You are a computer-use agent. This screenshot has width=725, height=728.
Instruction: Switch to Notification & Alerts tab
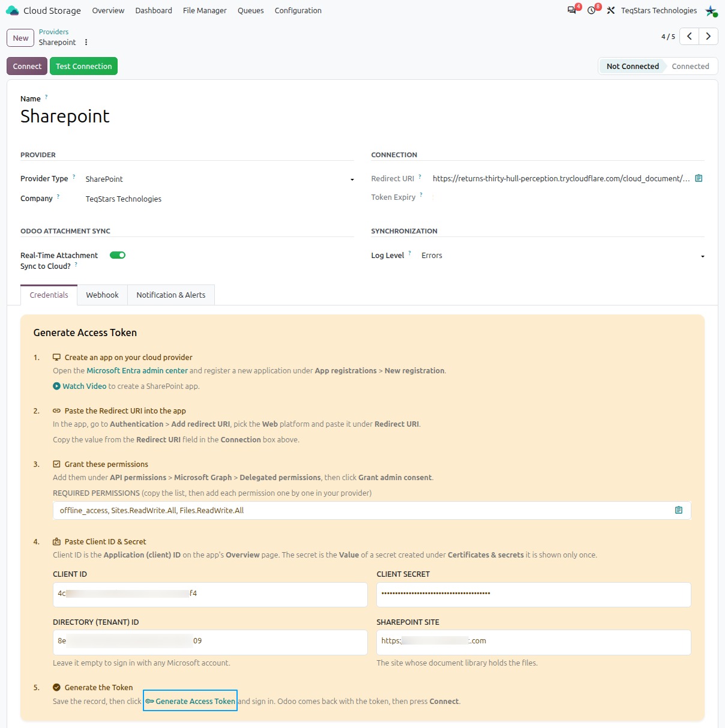[171, 295]
